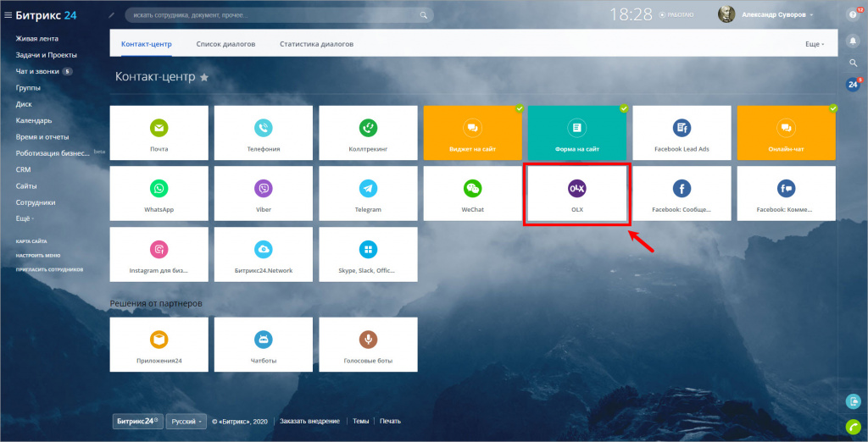Image resolution: width=868 pixels, height=442 pixels.
Task: Click the Заказать внедрение footer link
Action: [309, 421]
